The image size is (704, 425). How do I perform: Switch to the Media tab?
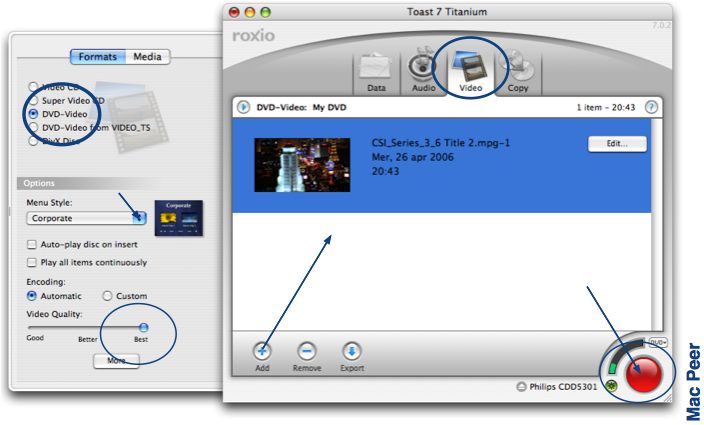pos(147,57)
